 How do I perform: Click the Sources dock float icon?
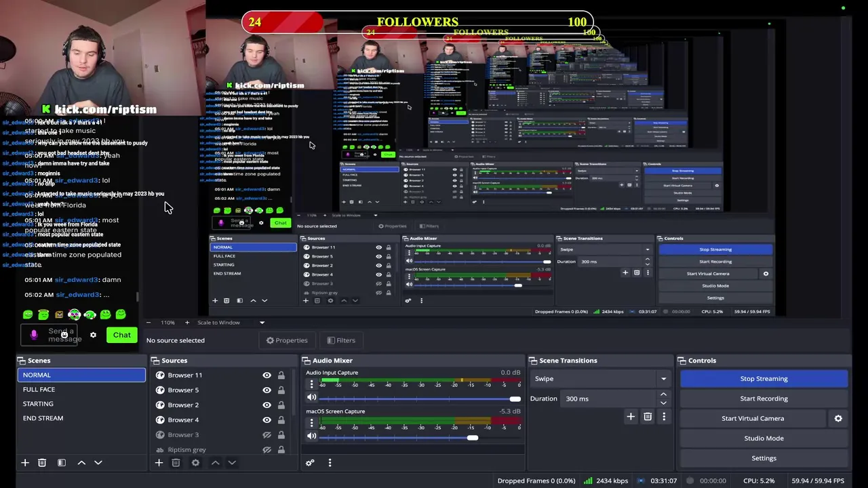pyautogui.click(x=155, y=361)
